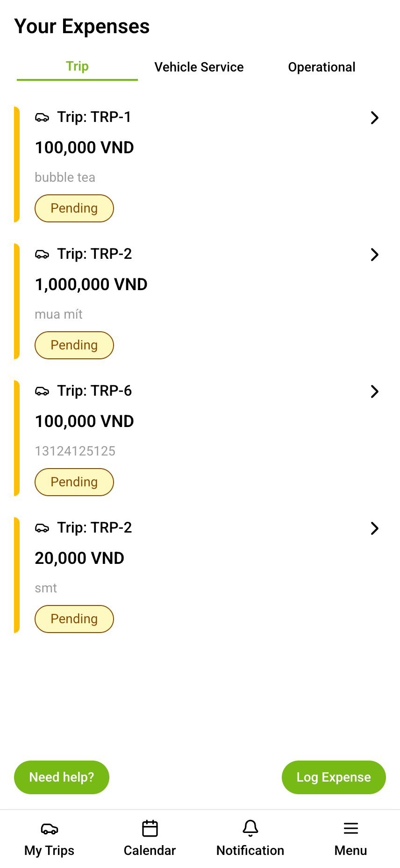The image size is (400, 868).
Task: Expand the TRP-6 expense arrow
Action: coord(374,391)
